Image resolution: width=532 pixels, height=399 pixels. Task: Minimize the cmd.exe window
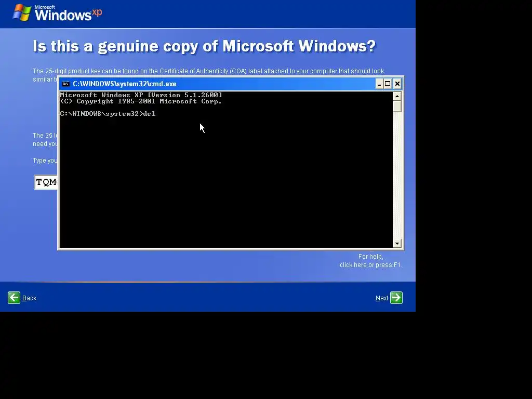tap(379, 84)
